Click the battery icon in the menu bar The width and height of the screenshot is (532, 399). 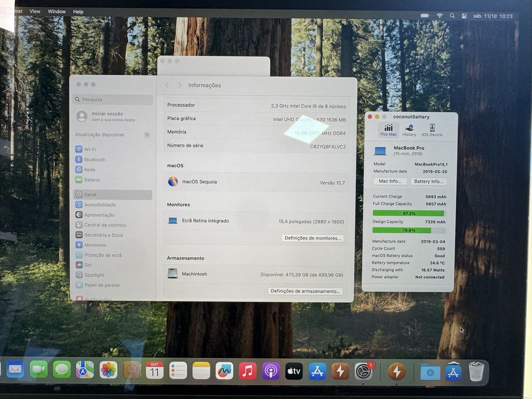coord(424,15)
